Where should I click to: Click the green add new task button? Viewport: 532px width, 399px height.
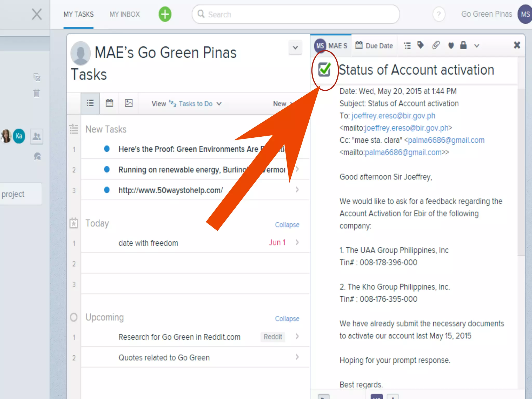165,14
